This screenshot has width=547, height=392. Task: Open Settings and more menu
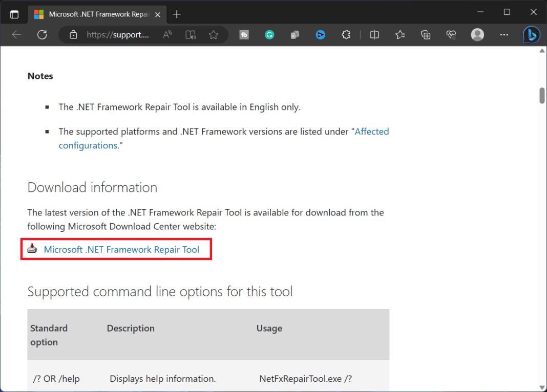504,35
